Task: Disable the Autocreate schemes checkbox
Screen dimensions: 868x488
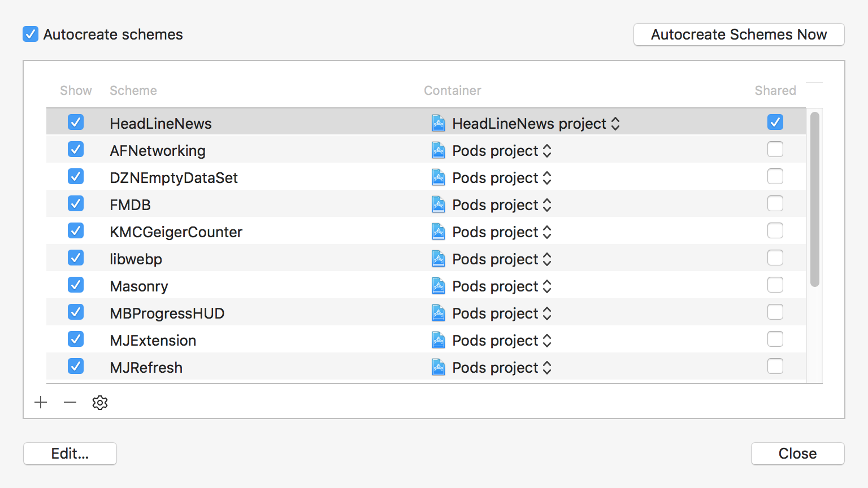Action: (31, 34)
